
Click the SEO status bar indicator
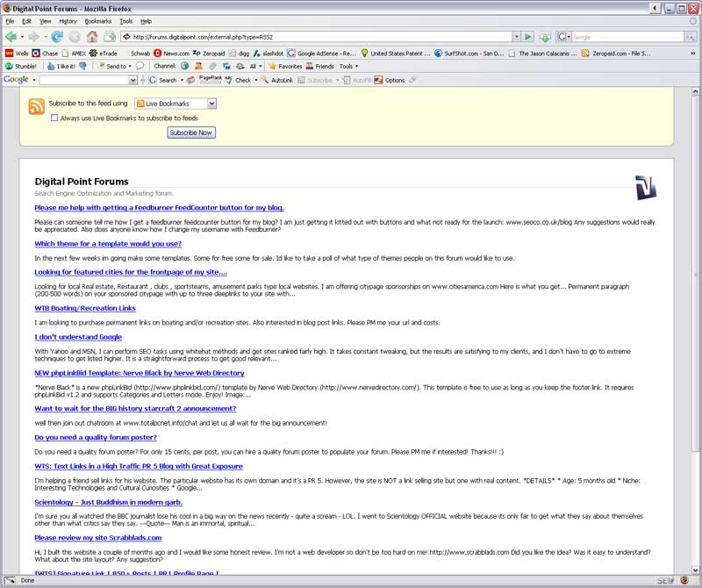(665, 580)
